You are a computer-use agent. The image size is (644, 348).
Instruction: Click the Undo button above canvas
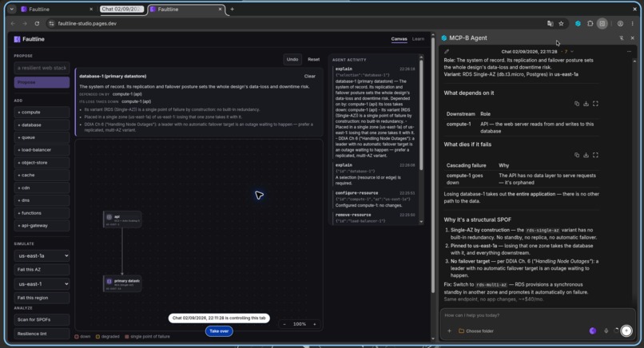point(292,60)
